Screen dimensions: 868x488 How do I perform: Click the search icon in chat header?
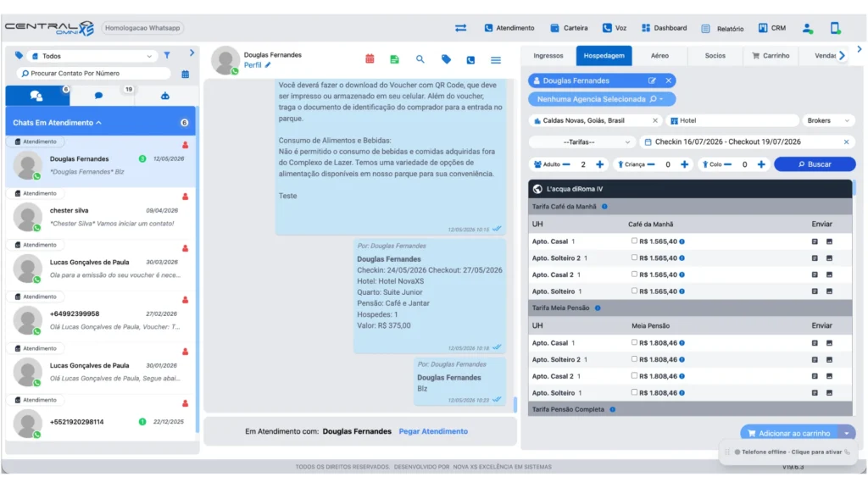tap(420, 58)
